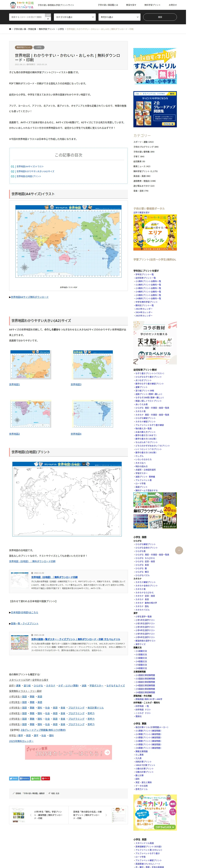Image resolution: width=198 pixels, height=868 pixels.
Task: Click the 世界地図A4サイズ無料ダウンロード link
Action: point(30,297)
